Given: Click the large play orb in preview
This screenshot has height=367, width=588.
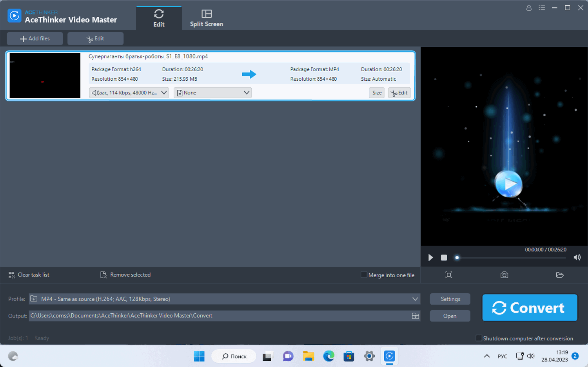Looking at the screenshot, I should 508,184.
